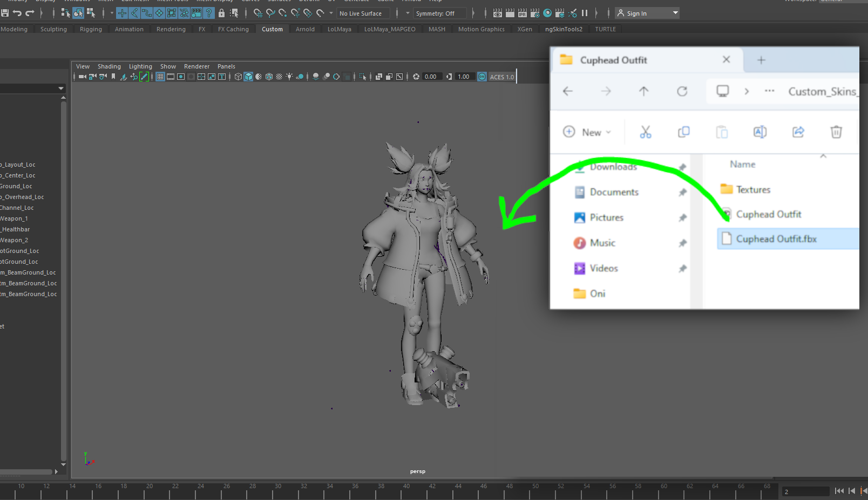The height and width of the screenshot is (500, 868).
Task: Toggle wireframe display mode
Action: click(238, 77)
